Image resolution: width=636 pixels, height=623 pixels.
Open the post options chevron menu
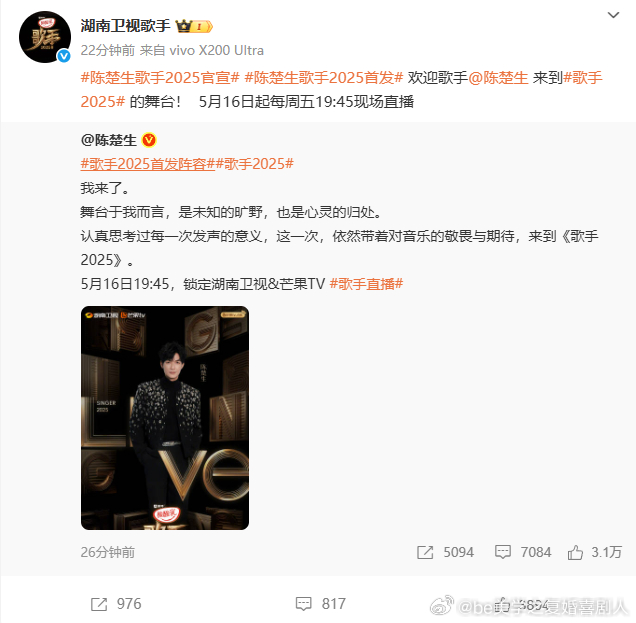(x=613, y=15)
